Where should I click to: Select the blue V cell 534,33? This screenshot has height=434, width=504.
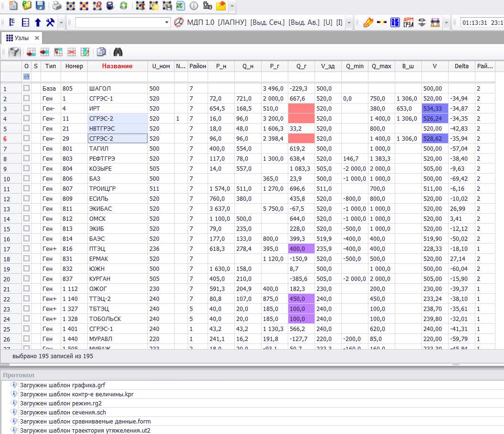[435, 109]
